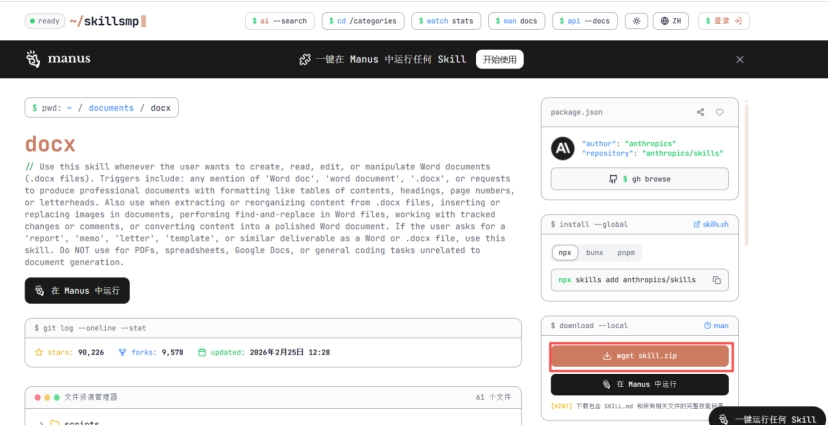The height and width of the screenshot is (425, 829).
Task: Navigate to documents breadcrumb link
Action: tap(111, 108)
